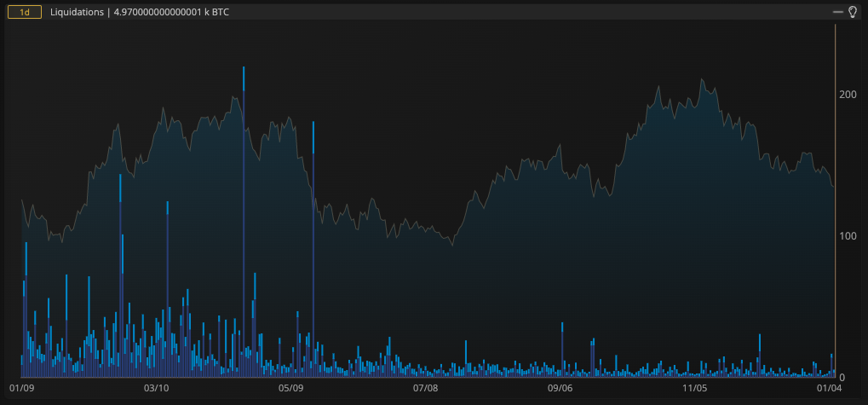
Task: Click the tallest liquidation bar in the chart
Action: click(x=244, y=222)
